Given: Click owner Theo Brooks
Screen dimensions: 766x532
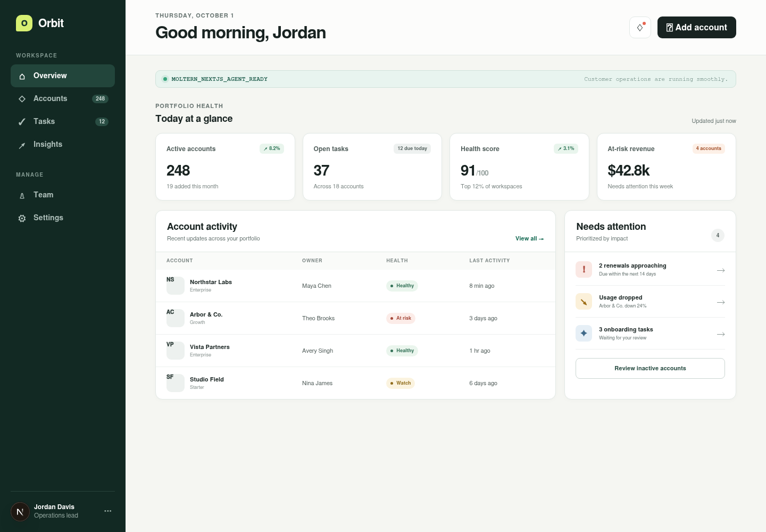Looking at the screenshot, I should pos(318,318).
